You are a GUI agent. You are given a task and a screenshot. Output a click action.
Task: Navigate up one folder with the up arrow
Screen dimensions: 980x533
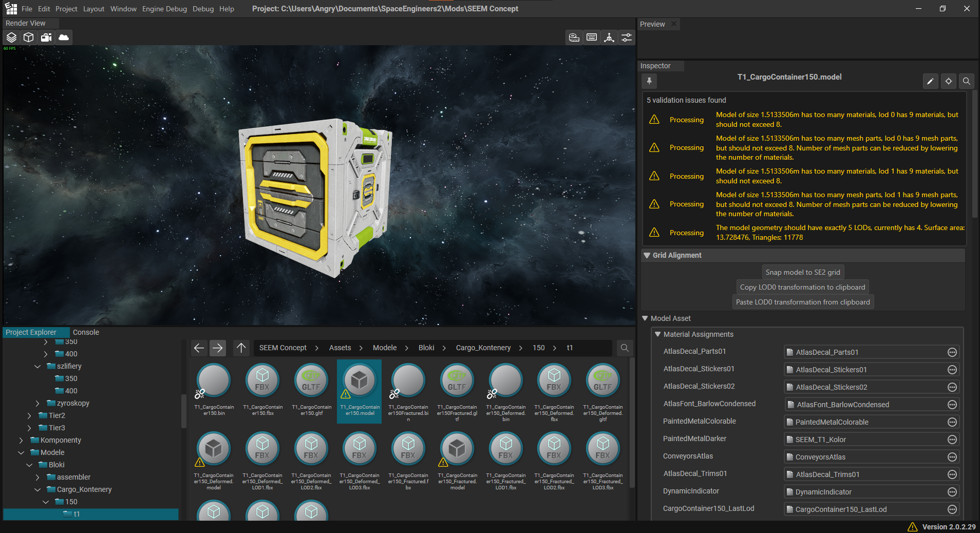tap(241, 348)
